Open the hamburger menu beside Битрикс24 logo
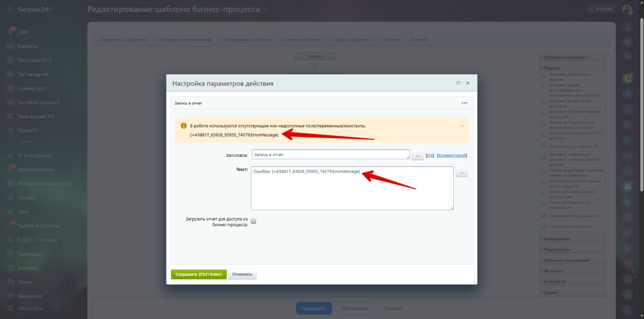This screenshot has height=319, width=644. tap(11, 10)
